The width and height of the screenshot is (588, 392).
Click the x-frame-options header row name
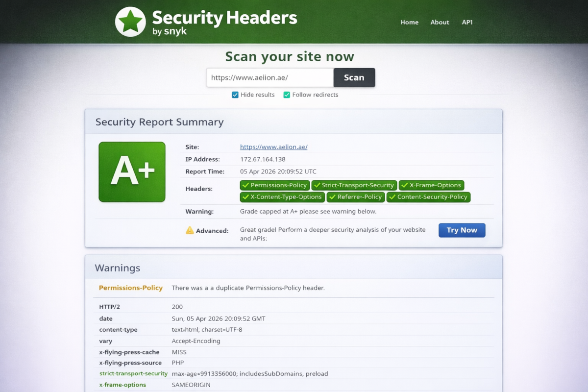coord(122,385)
